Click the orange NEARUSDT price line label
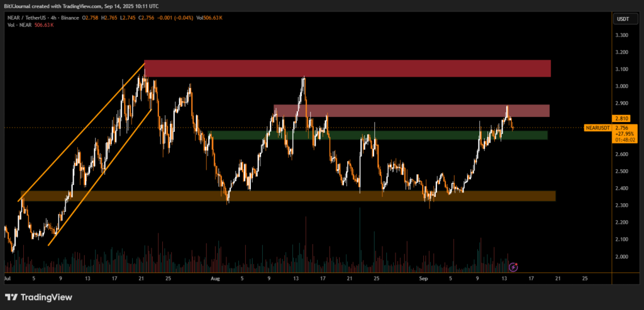This screenshot has height=310, width=644. coord(597,128)
